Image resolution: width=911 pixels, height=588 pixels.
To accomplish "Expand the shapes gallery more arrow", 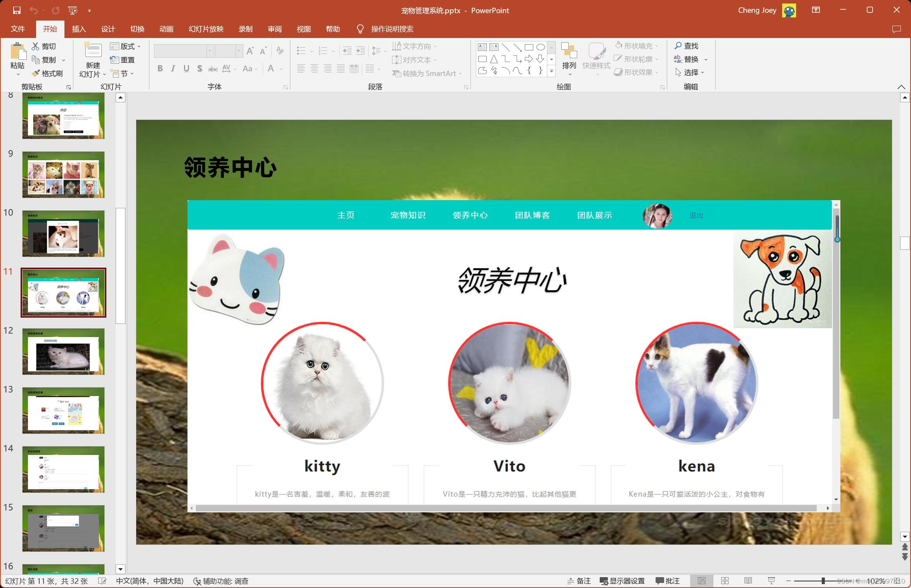I will [x=551, y=71].
